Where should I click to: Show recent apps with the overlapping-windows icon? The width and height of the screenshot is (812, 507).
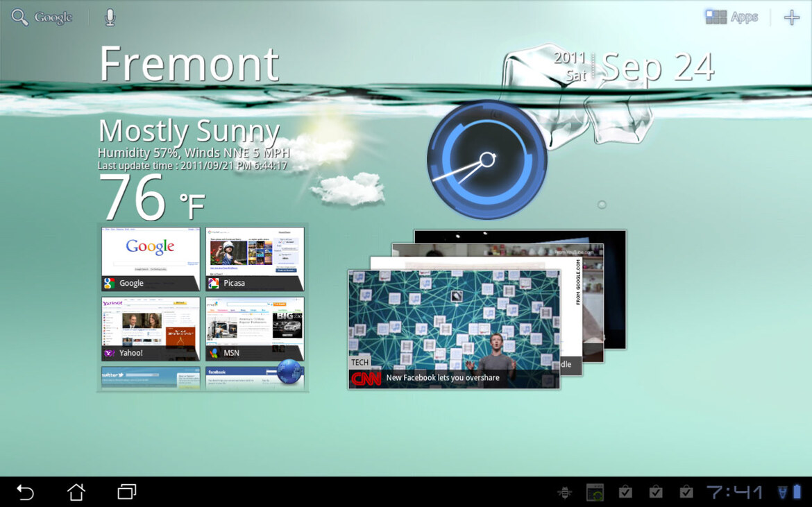click(127, 492)
